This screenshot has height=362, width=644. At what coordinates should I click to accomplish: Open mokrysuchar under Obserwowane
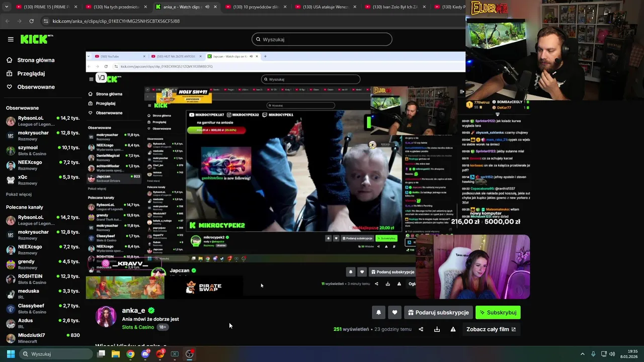click(x=43, y=136)
